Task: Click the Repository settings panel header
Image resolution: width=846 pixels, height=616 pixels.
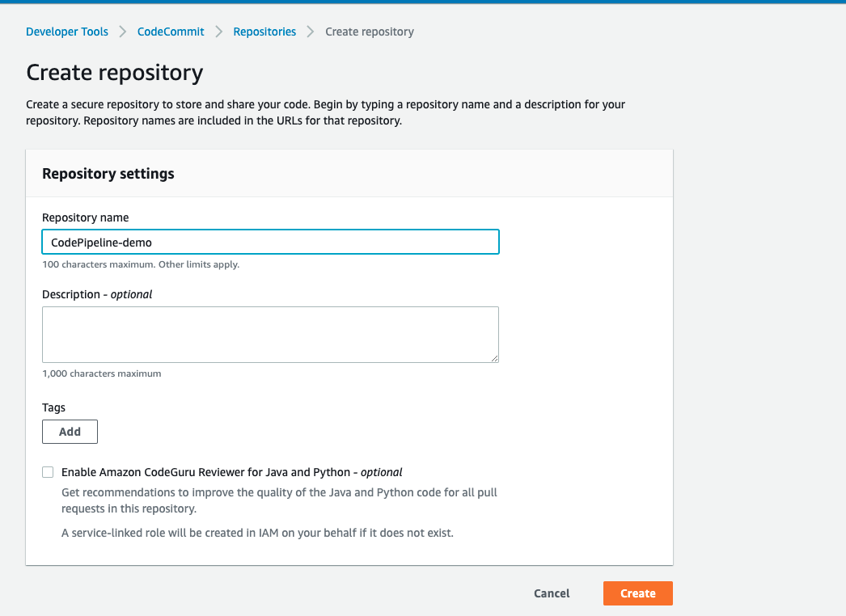Action: (108, 174)
